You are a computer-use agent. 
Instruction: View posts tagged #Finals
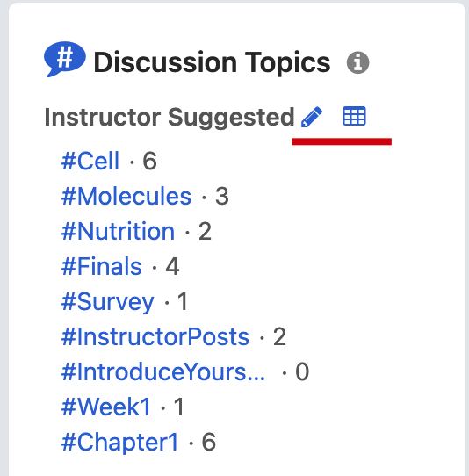pos(102,266)
